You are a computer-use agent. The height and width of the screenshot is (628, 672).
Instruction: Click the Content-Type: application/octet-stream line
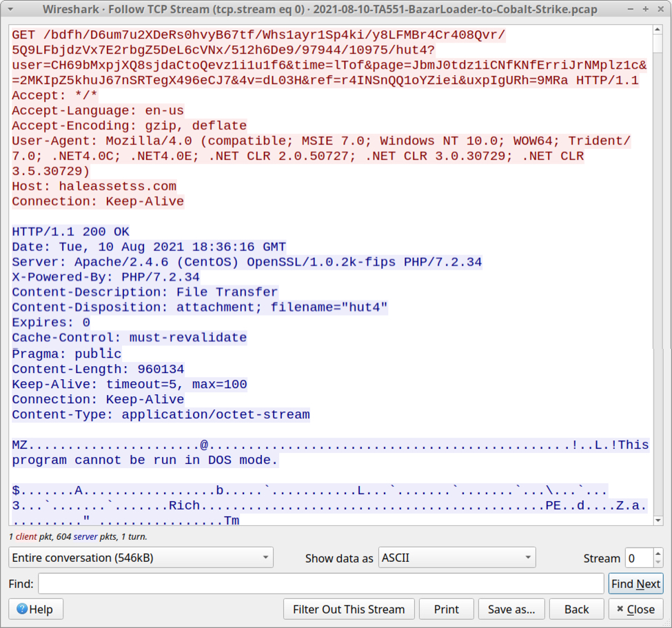click(x=161, y=414)
